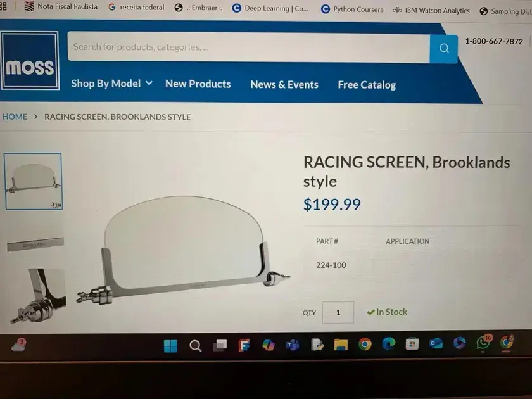The height and width of the screenshot is (399, 532).
Task: Open WhatsApp icon with 16 badge
Action: (483, 342)
